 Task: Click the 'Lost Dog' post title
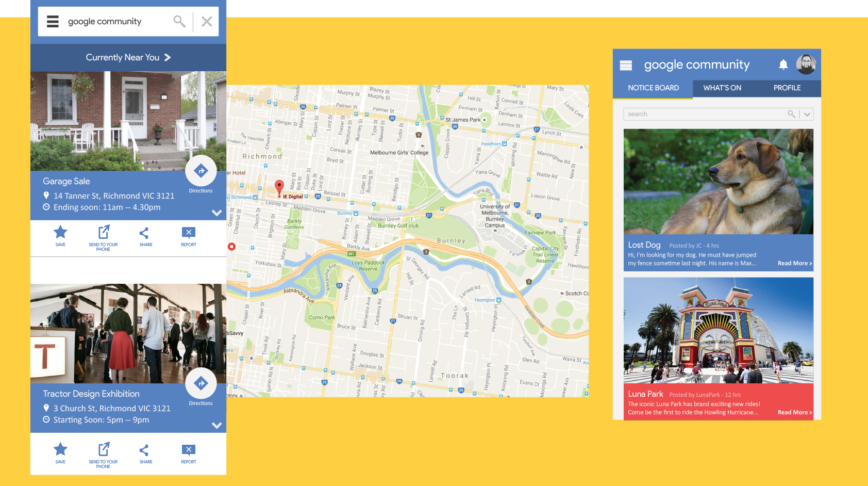644,245
